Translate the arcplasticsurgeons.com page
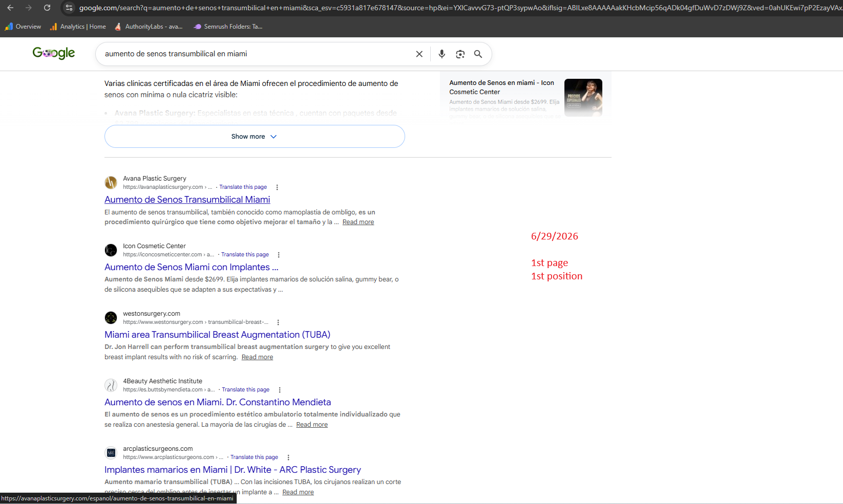The height and width of the screenshot is (504, 843). 254,457
